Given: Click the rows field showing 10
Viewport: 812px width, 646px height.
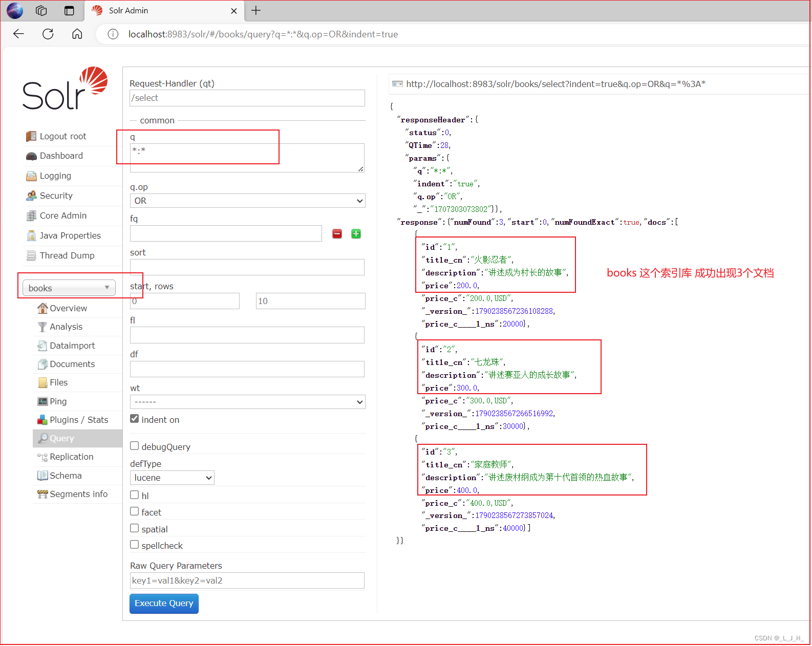Looking at the screenshot, I should point(311,301).
